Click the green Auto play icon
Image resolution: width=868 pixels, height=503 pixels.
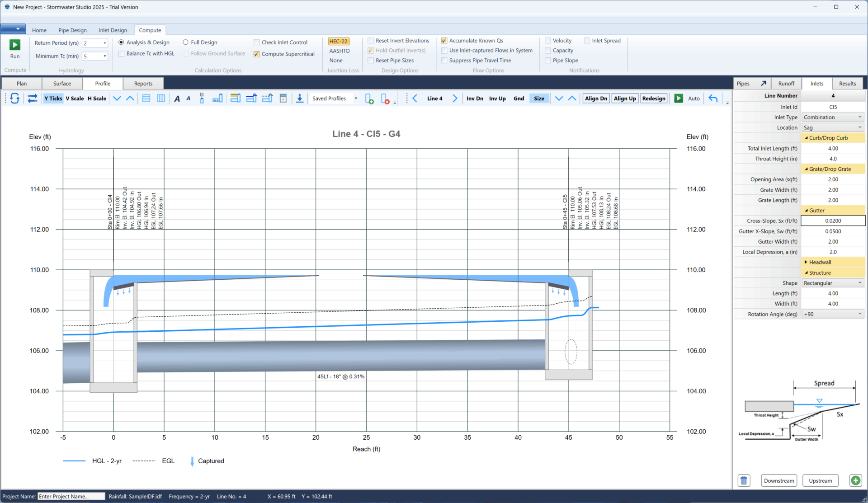tap(679, 99)
